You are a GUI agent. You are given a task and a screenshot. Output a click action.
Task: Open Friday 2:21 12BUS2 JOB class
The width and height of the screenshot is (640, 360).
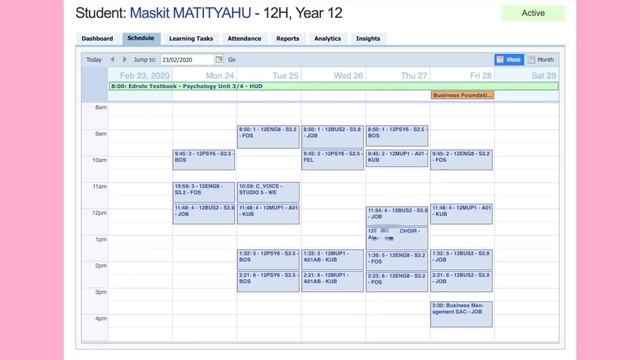(461, 281)
